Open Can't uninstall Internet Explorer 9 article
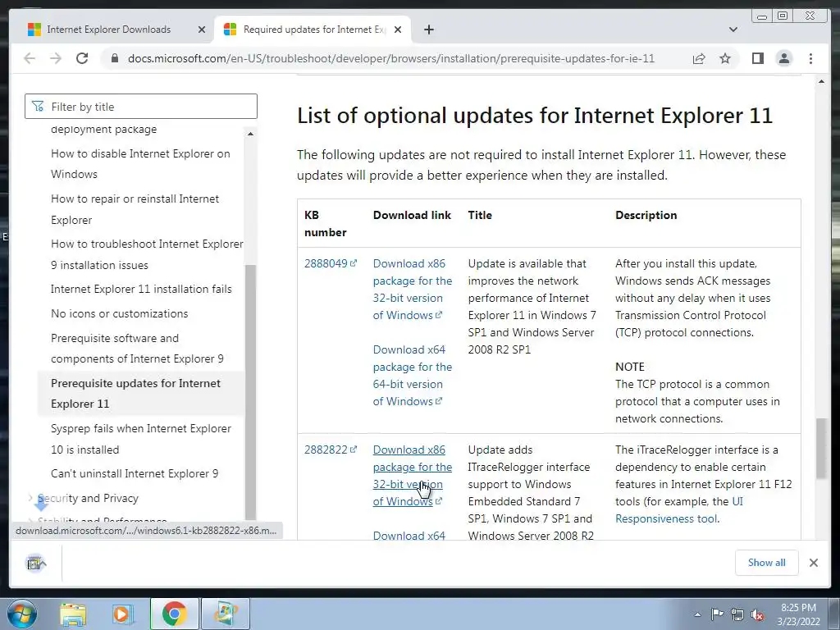Image resolution: width=840 pixels, height=630 pixels. coord(135,473)
